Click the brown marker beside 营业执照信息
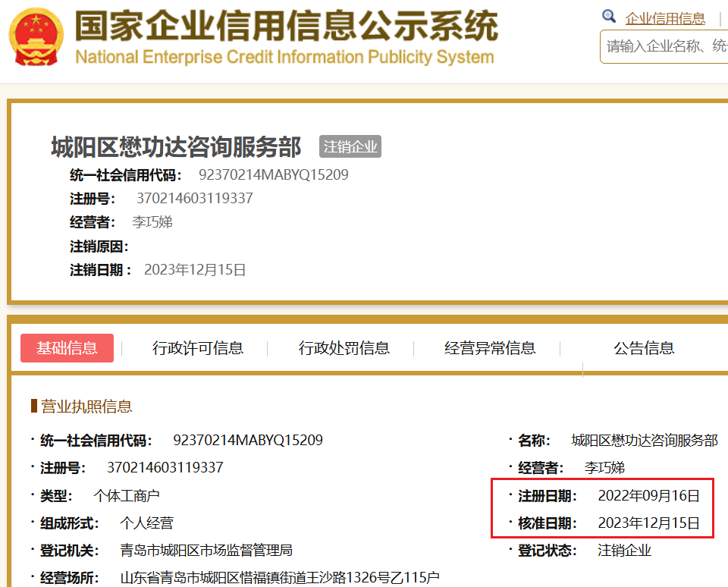 (x=34, y=406)
